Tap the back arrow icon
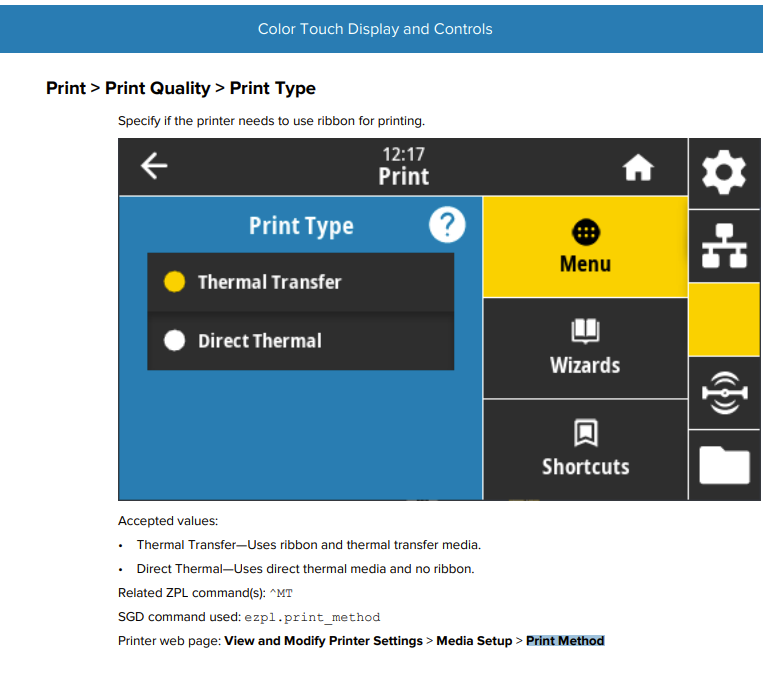763x678 pixels. pyautogui.click(x=153, y=166)
